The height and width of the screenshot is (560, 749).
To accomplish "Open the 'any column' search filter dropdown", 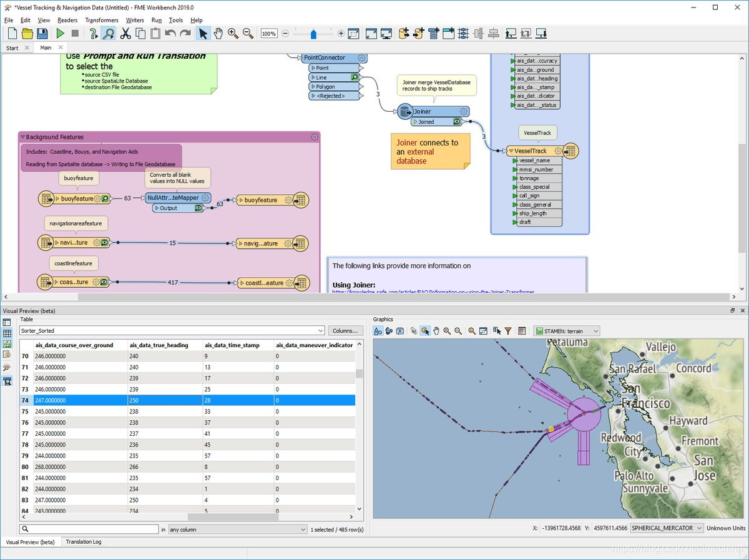I will [x=238, y=529].
